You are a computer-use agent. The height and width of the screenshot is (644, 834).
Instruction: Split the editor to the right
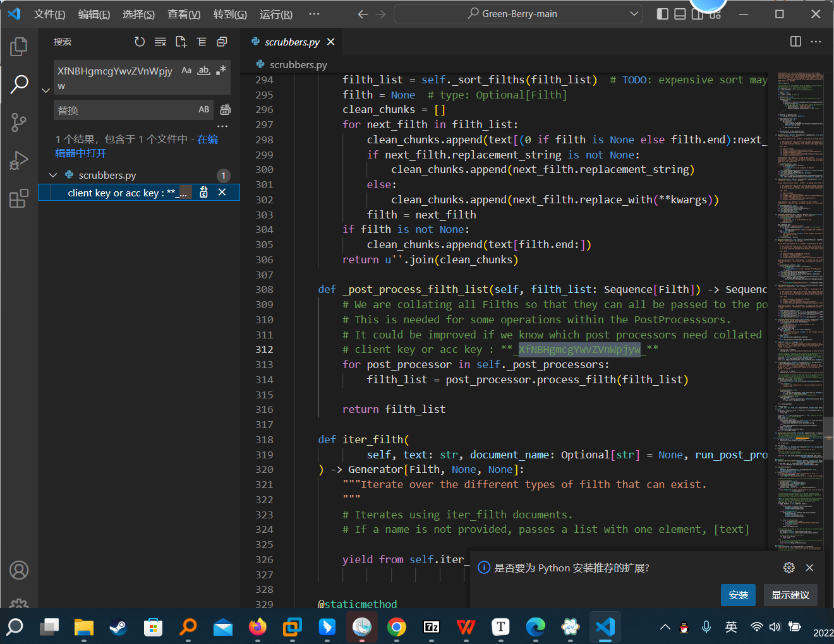coord(795,42)
